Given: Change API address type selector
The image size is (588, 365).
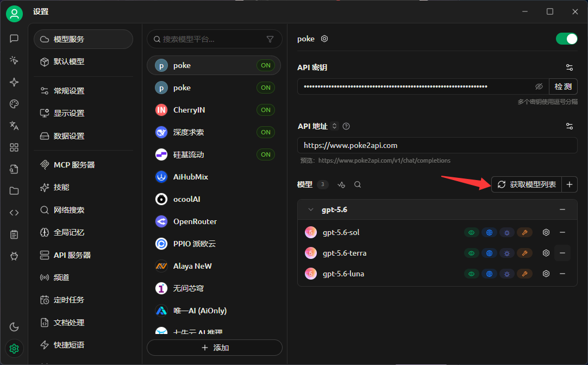Looking at the screenshot, I should point(335,126).
